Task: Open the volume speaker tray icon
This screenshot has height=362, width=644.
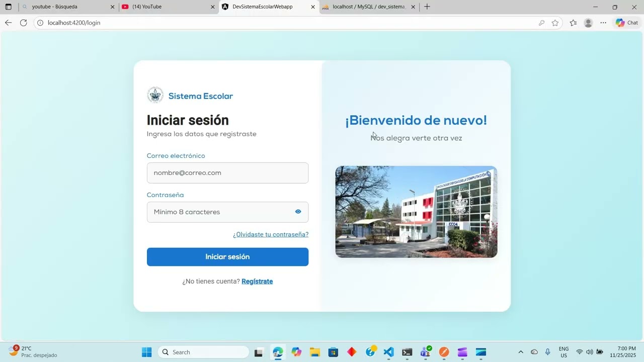Action: (x=590, y=352)
